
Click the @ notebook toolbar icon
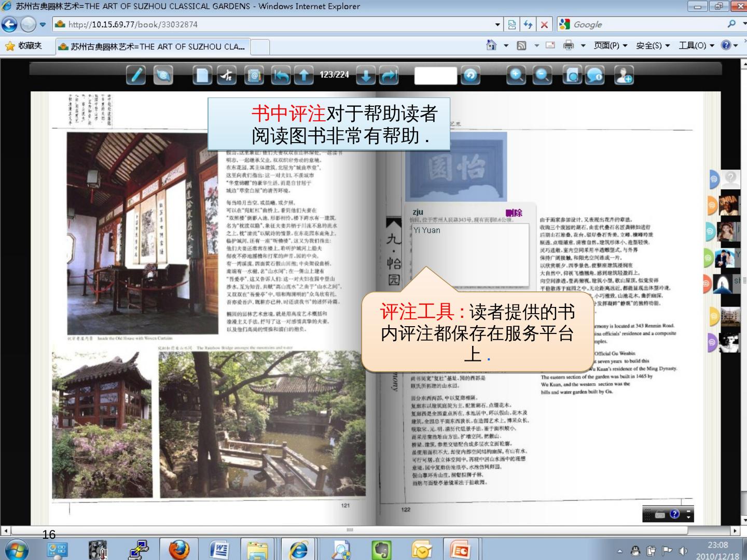pos(254,75)
